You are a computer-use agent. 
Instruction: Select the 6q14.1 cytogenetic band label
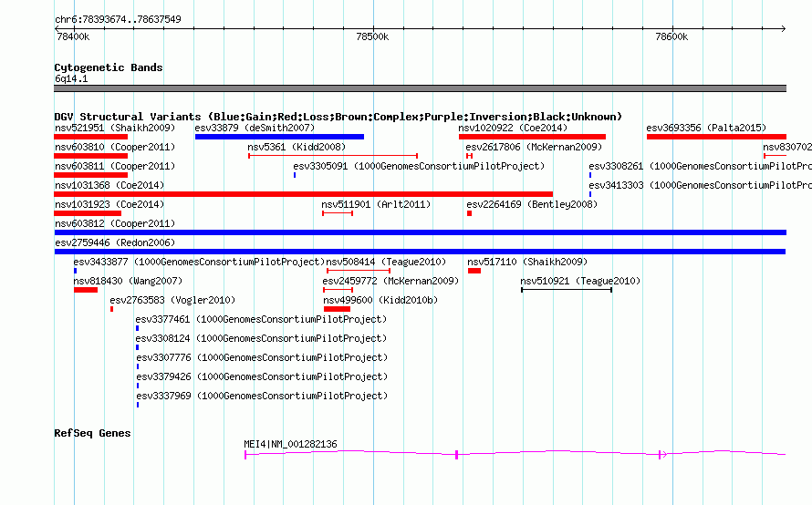[71, 78]
